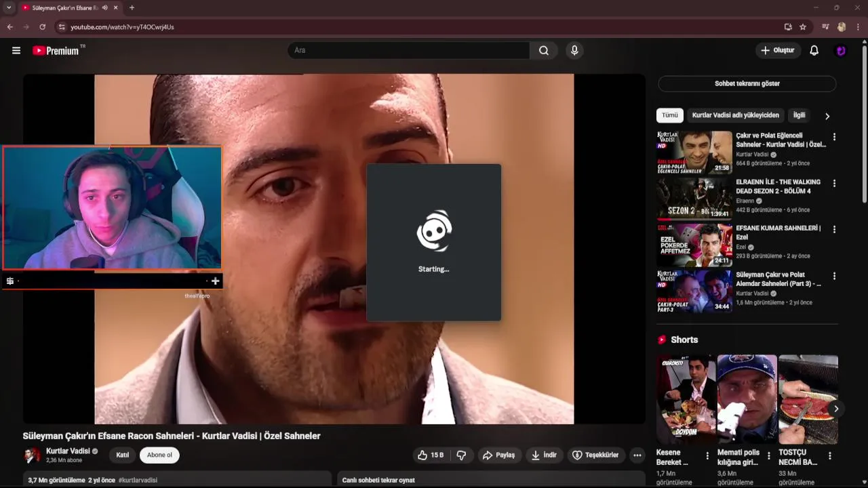Open options for Çakır ve Polat Eğlenceli video
Image resolution: width=868 pixels, height=488 pixels.
tap(834, 137)
